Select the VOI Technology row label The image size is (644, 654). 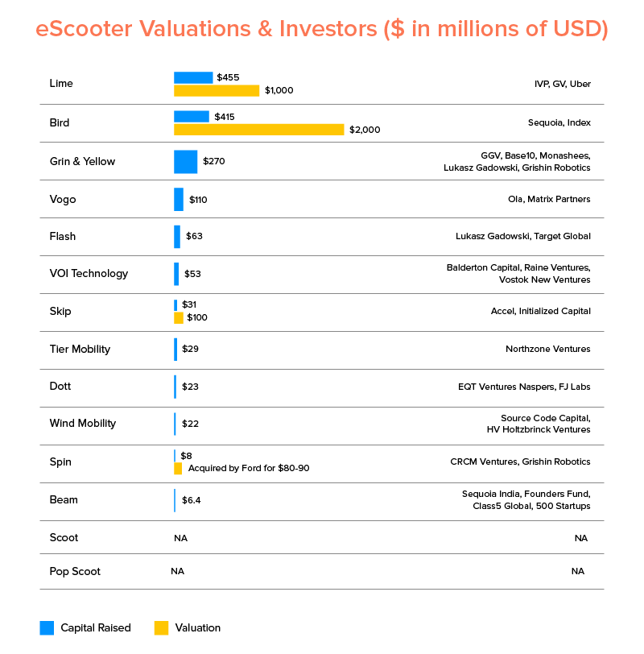click(89, 273)
